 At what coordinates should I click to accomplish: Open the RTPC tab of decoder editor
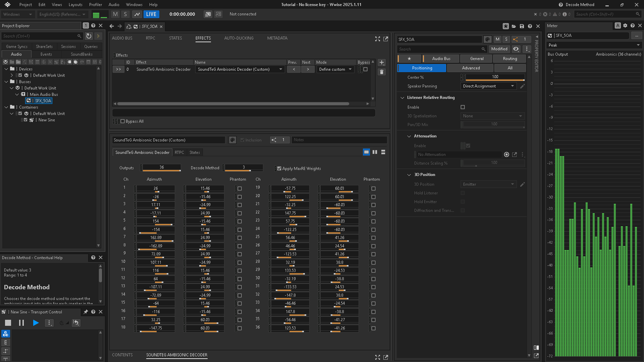point(179,153)
